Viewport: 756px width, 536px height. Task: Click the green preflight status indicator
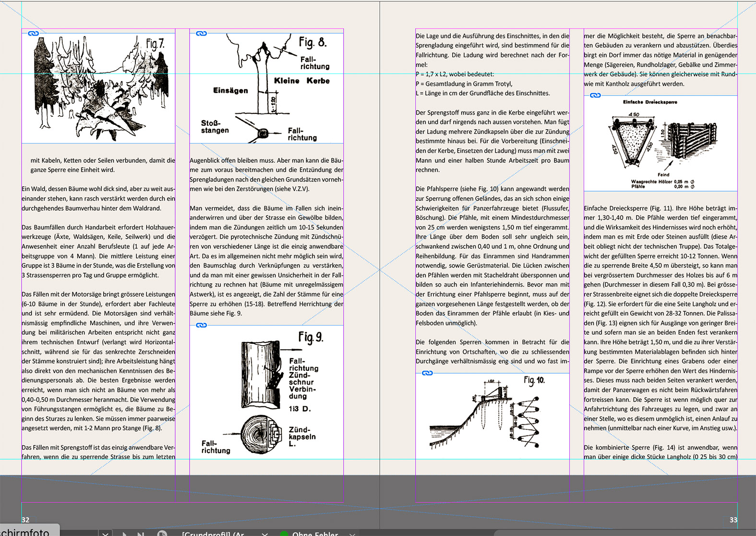pos(284,534)
